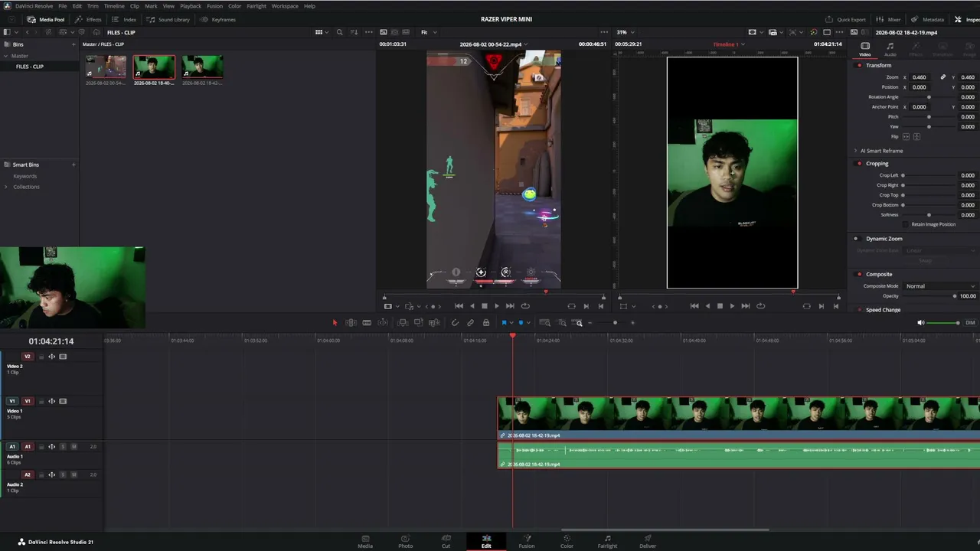Check the Retain Image Position checkbox
Screen dimensions: 980x551
coord(906,224)
